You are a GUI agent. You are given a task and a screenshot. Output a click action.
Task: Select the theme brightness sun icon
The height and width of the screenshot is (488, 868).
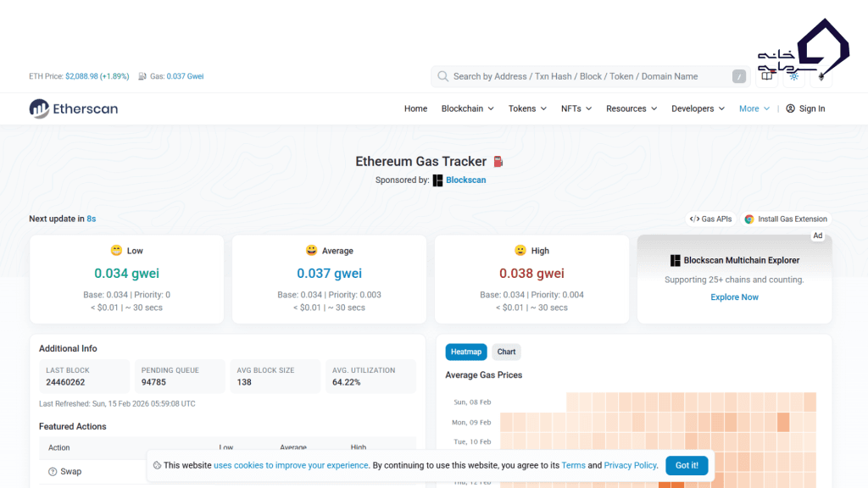[793, 76]
